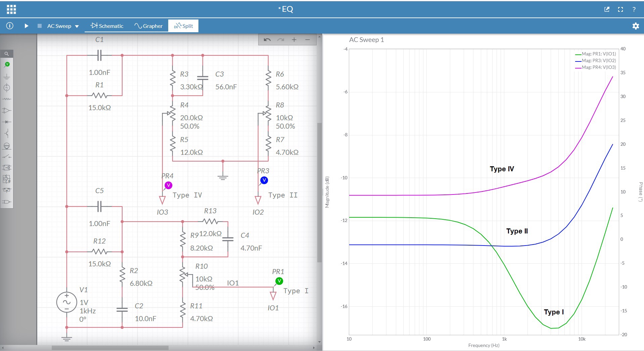Open the settings gear panel

pyautogui.click(x=635, y=26)
